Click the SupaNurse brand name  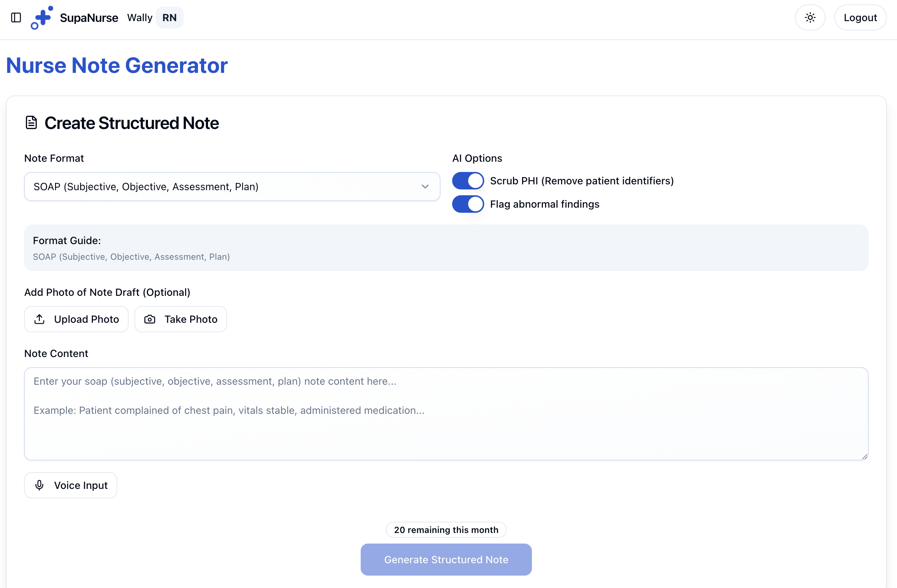tap(89, 18)
